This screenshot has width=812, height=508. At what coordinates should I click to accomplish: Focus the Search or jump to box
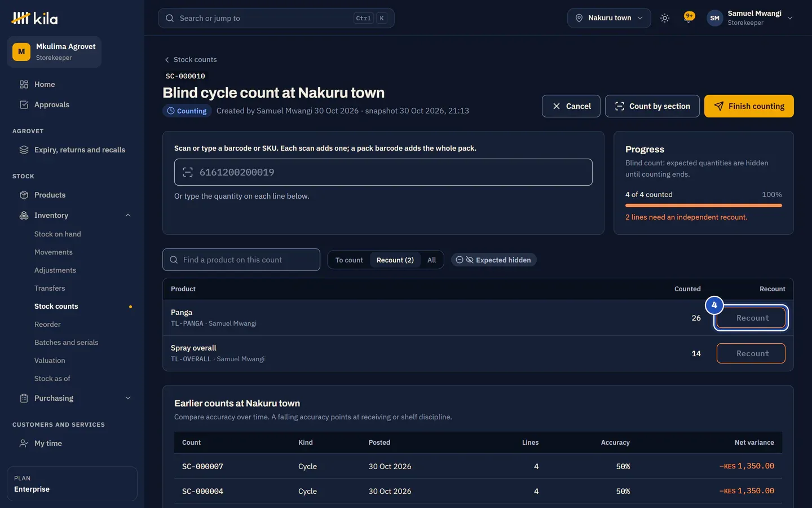click(276, 18)
